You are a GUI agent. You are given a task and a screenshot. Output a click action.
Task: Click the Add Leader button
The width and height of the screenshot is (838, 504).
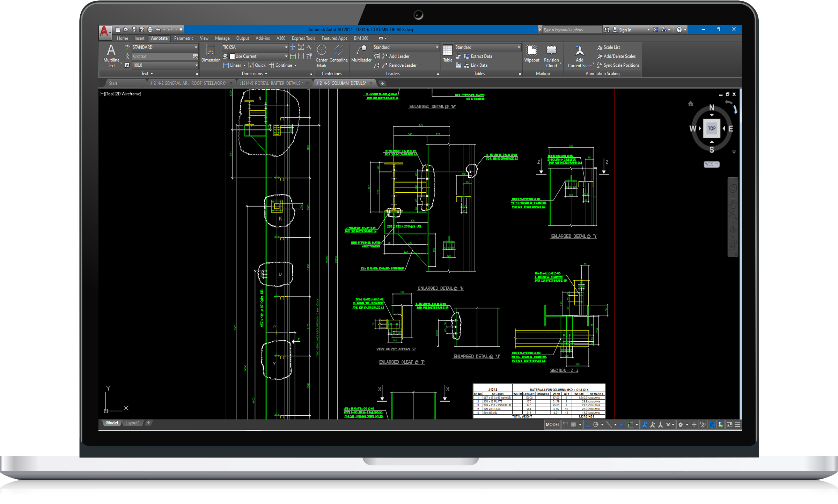coord(396,56)
